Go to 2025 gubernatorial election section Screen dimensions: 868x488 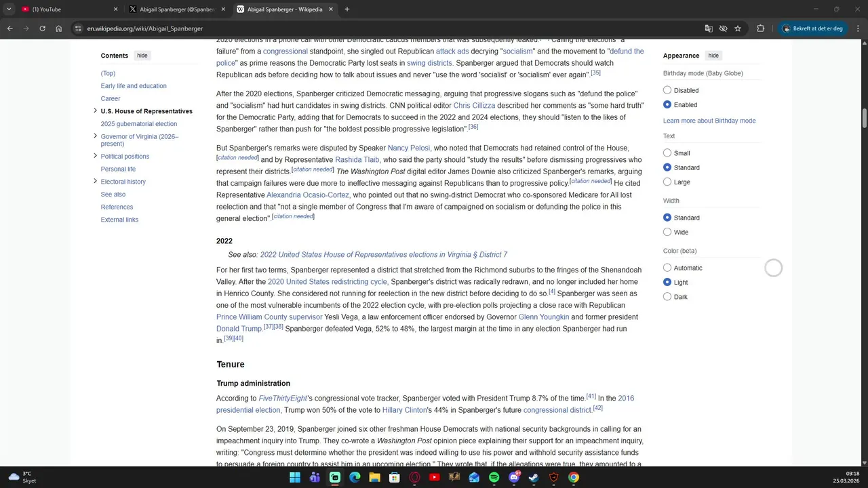[139, 124]
